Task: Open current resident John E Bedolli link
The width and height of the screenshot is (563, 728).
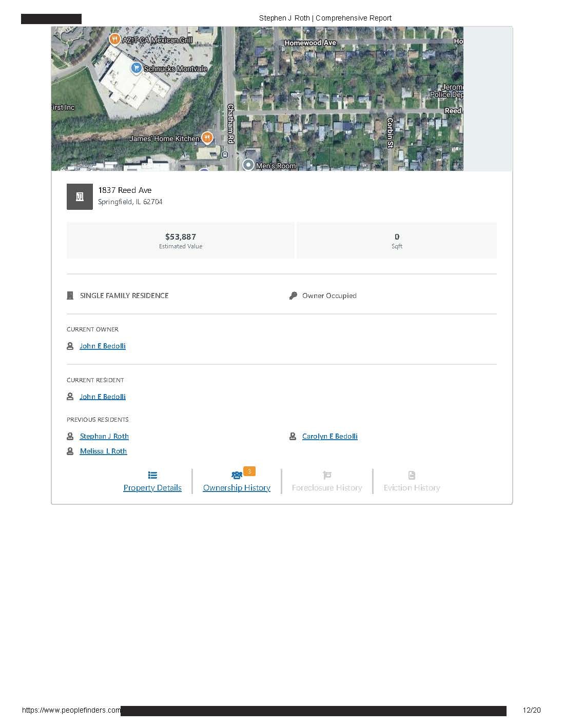Action: [x=103, y=397]
